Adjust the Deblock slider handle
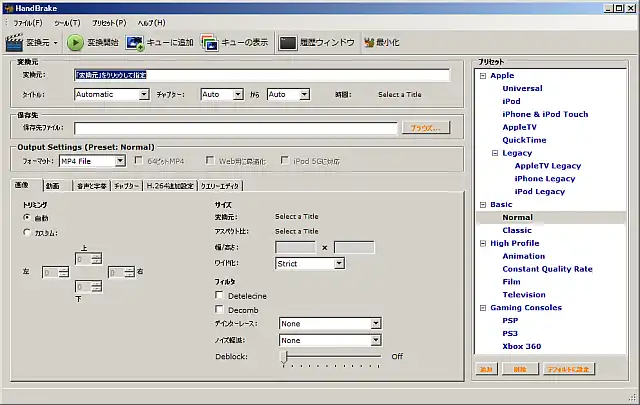The width and height of the screenshot is (640, 405). pyautogui.click(x=284, y=357)
